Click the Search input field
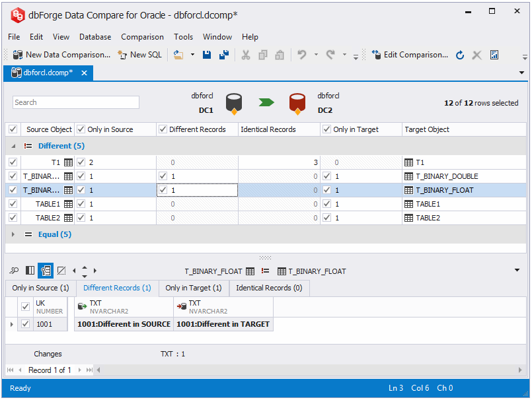The width and height of the screenshot is (532, 400). (x=76, y=102)
